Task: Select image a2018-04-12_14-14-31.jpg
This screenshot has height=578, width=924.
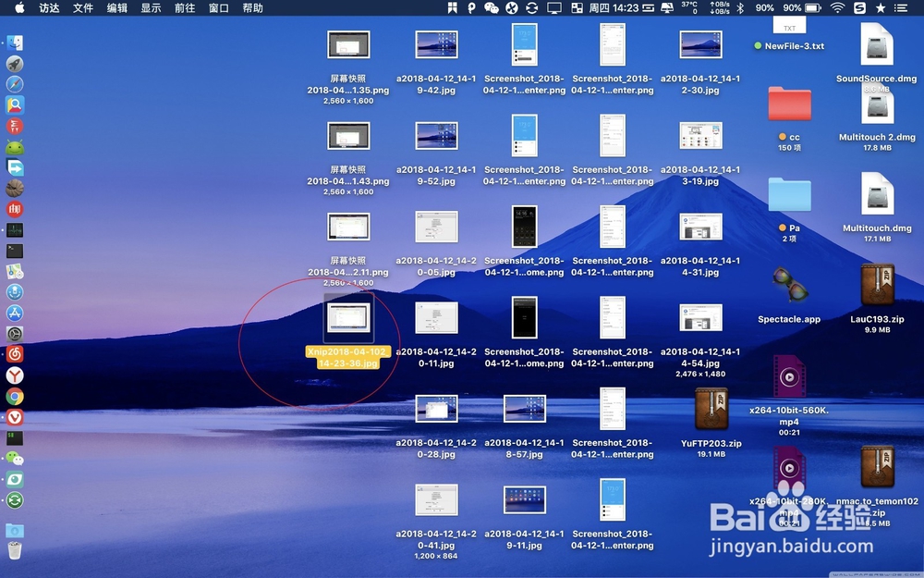Action: coord(700,228)
